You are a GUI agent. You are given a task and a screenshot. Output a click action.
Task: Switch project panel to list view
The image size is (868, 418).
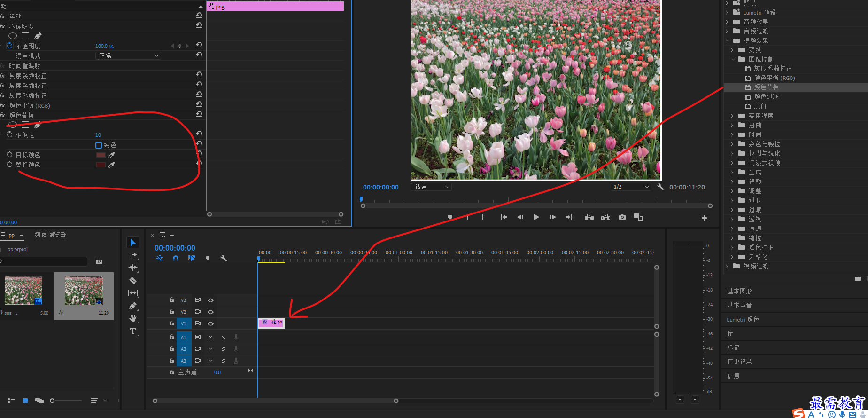click(x=11, y=401)
